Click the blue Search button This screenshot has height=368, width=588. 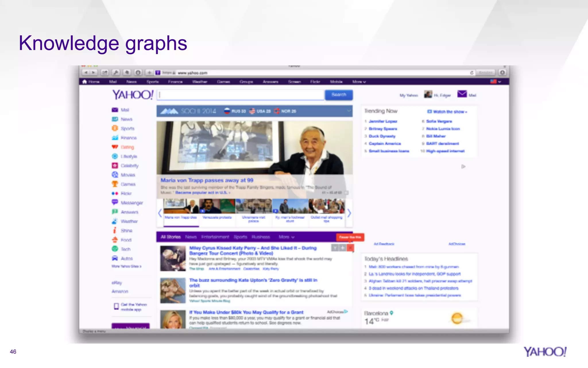339,95
